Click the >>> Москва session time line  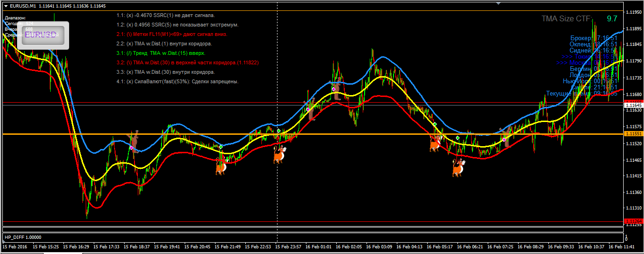[x=587, y=63]
